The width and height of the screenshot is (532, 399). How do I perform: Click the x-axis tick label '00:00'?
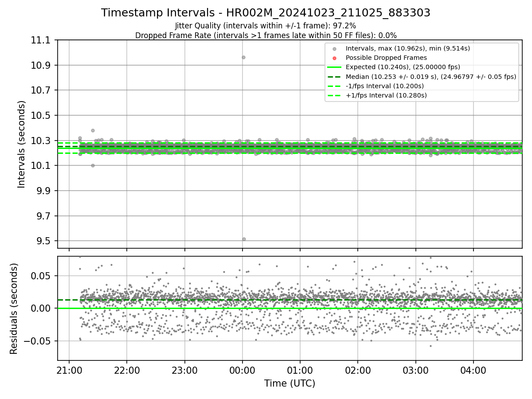click(243, 370)
